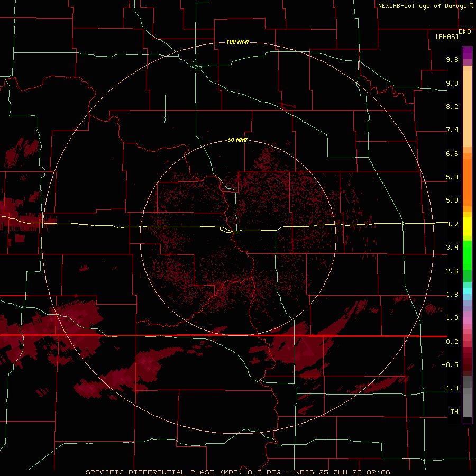The width and height of the screenshot is (476, 476).
Task: Click the 9.0 scale value
Action: pyautogui.click(x=452, y=83)
